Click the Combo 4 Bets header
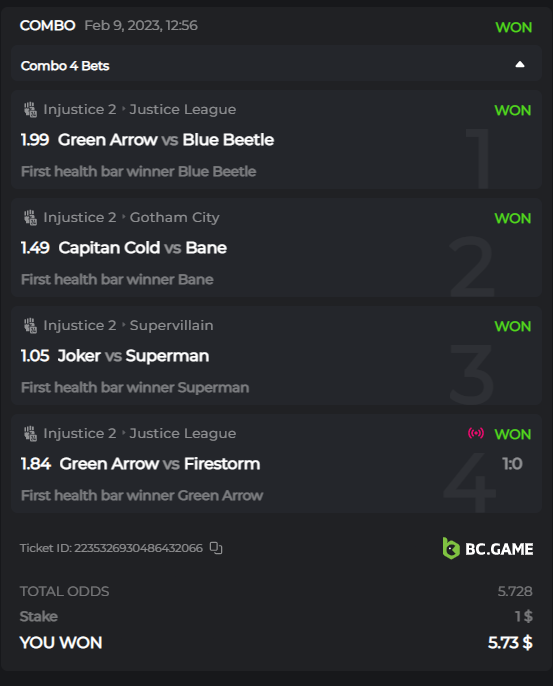The width and height of the screenshot is (553, 686). click(276, 64)
